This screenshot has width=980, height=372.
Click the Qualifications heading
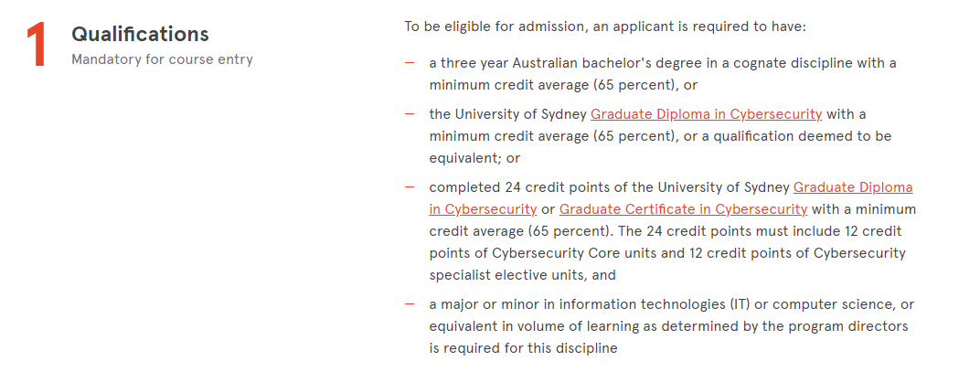coord(140,35)
